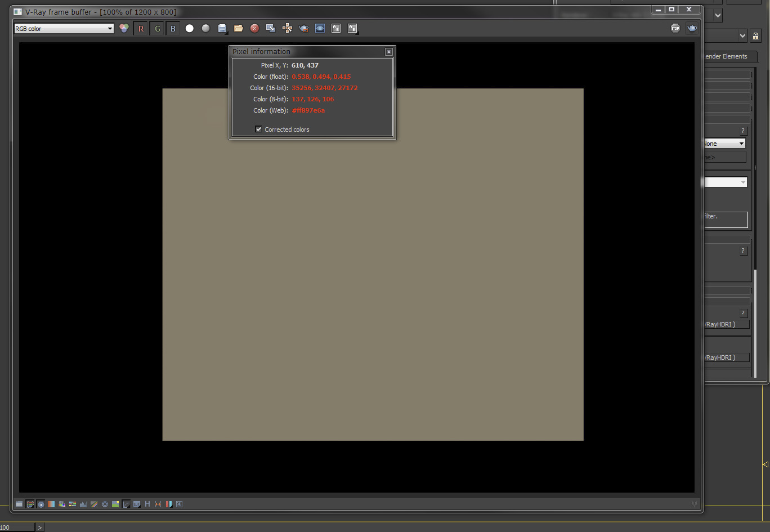Switch to alpha channel white circle

(190, 28)
